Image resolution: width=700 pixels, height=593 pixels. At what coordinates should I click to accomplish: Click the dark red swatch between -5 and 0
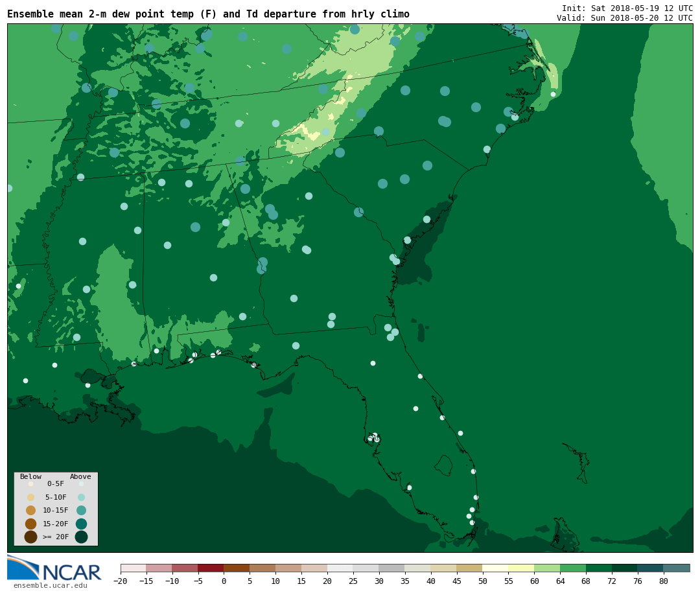pos(211,568)
